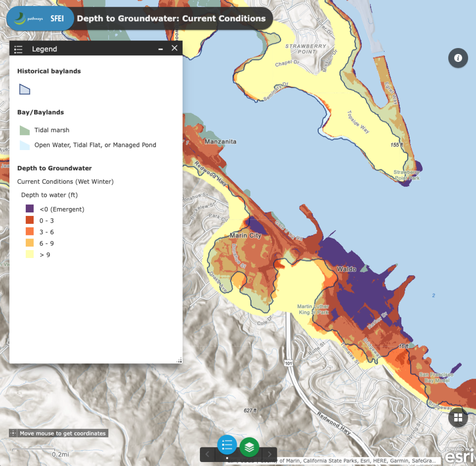Screen dimensions: 476x466
Task: Open the green Layer List widget
Action: 250,447
